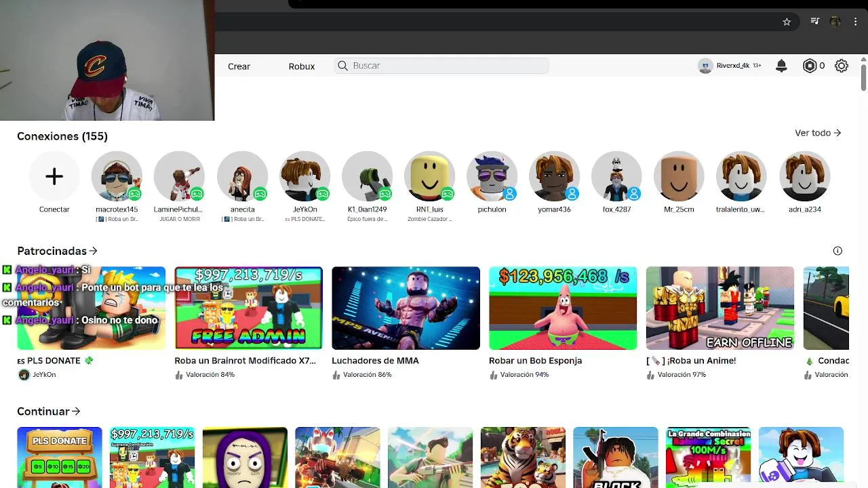Screen dimensions: 868x488
Task: Open RNT_luis's avatar
Action: [429, 176]
